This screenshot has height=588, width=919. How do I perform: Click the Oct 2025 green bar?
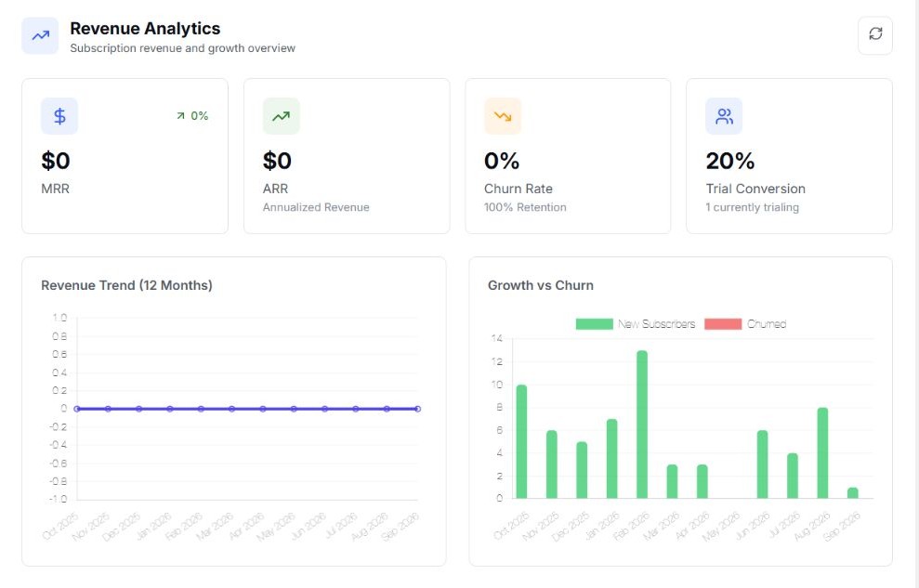click(521, 441)
